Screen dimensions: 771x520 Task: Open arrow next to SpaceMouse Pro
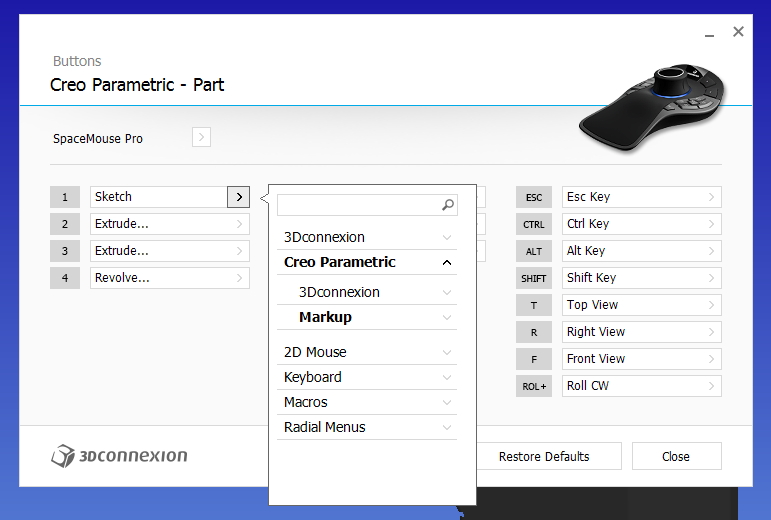pyautogui.click(x=201, y=137)
